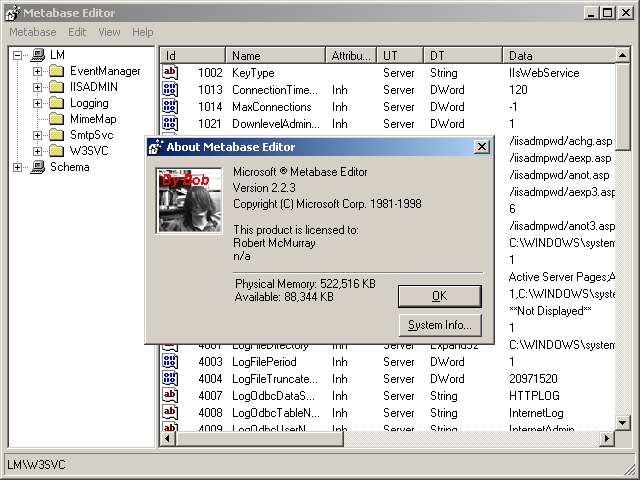Click the Schema computer icon
640x480 pixels.
37,167
